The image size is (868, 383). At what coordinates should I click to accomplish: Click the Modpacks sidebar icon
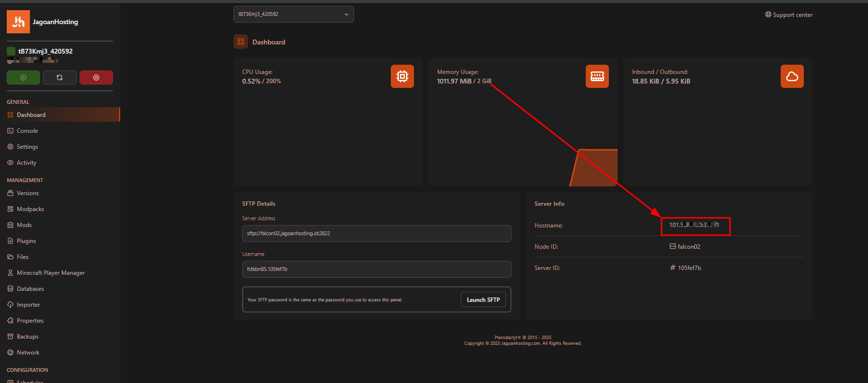tap(10, 209)
